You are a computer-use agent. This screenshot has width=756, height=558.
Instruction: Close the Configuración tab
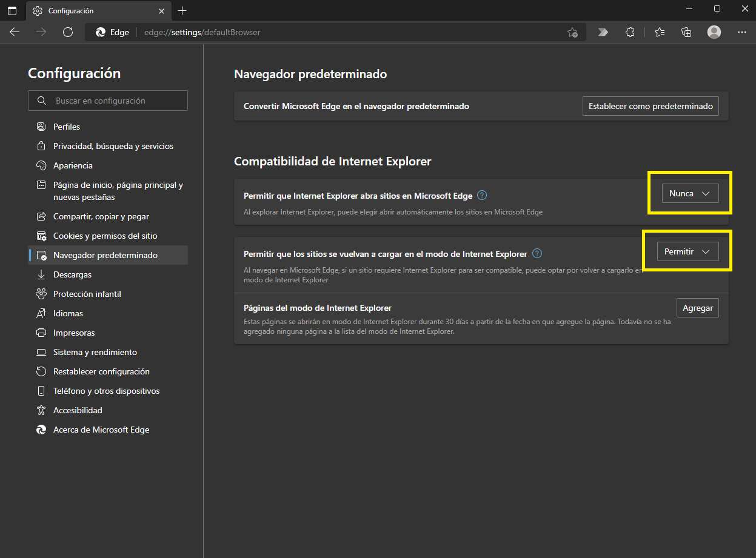(161, 11)
